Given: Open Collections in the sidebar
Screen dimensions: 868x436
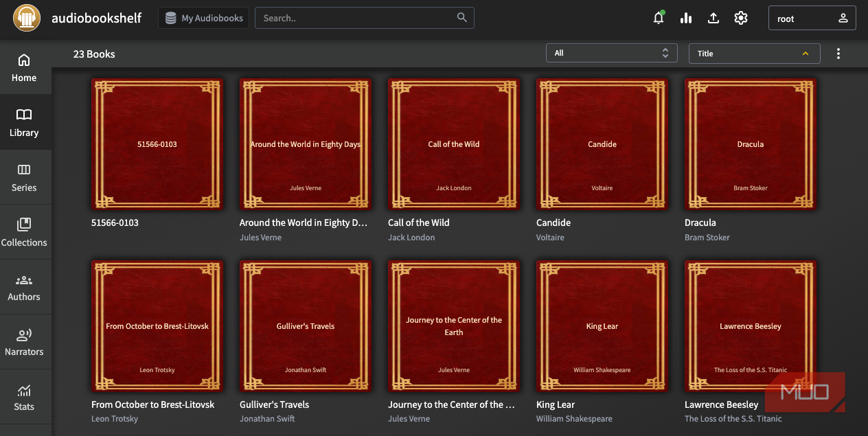Looking at the screenshot, I should click(24, 233).
